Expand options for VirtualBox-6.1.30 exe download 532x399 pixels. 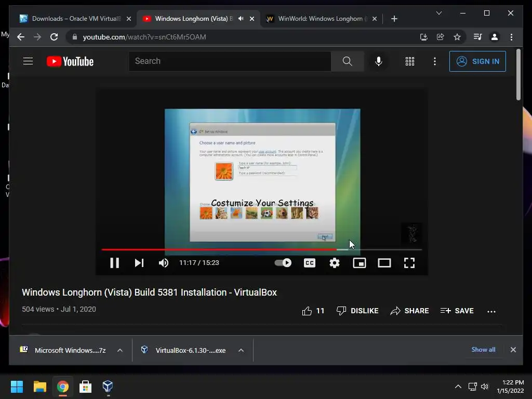pos(241,350)
